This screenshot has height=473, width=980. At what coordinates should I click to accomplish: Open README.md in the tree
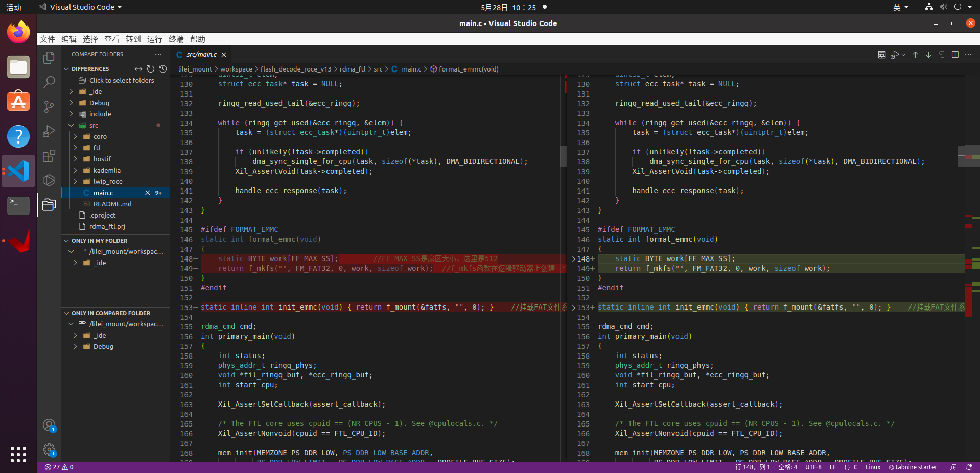tap(112, 204)
